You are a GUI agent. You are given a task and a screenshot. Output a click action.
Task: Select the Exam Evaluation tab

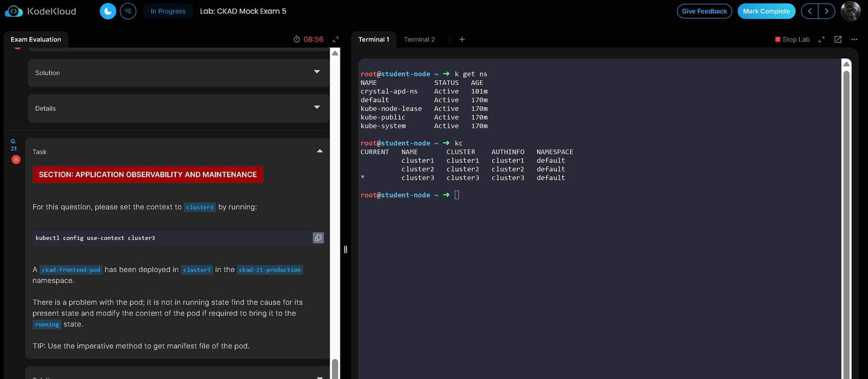point(36,39)
